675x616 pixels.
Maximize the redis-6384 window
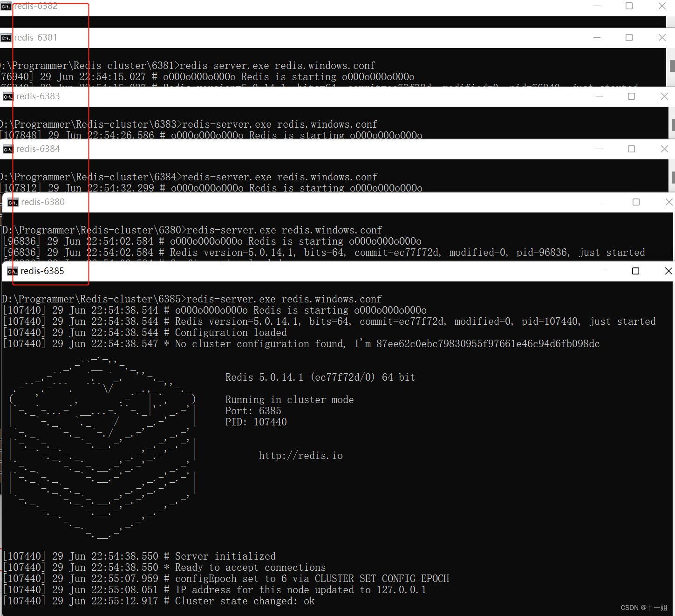coord(631,149)
